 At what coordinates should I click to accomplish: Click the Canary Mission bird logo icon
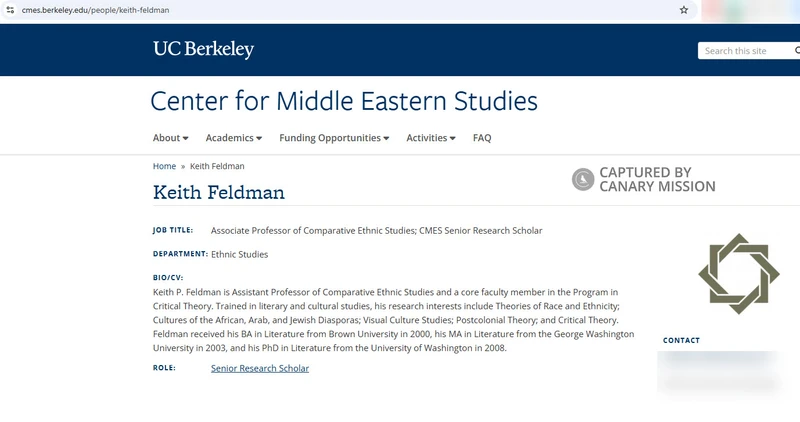[583, 179]
